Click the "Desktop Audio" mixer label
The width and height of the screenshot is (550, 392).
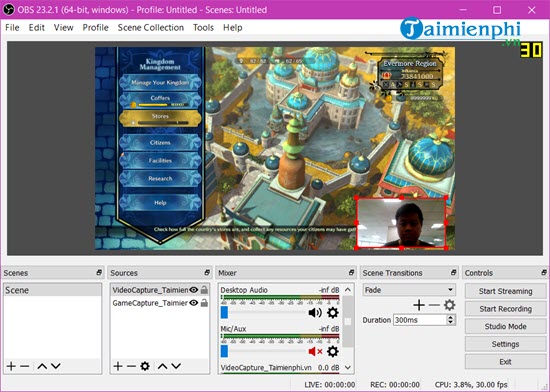pos(244,290)
